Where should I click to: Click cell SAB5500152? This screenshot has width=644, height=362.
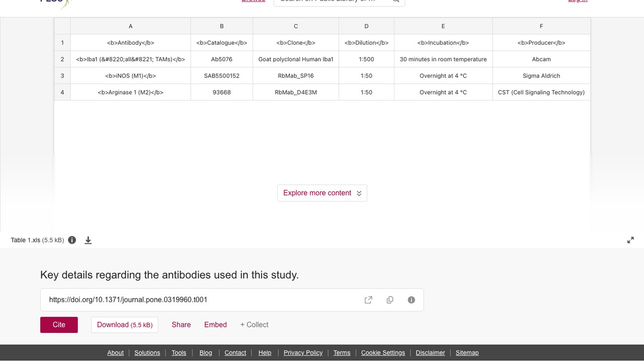point(221,76)
